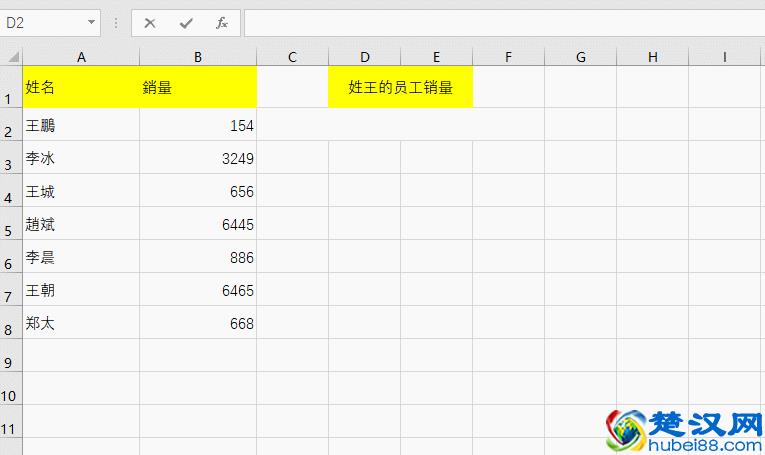Open Insert Function fx dialog
The width and height of the screenshot is (765, 455).
point(221,23)
